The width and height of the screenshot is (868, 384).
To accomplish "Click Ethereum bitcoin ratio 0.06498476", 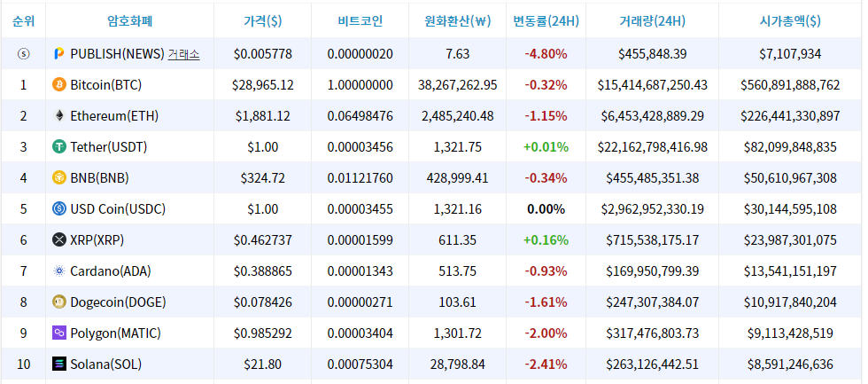I will (x=360, y=116).
